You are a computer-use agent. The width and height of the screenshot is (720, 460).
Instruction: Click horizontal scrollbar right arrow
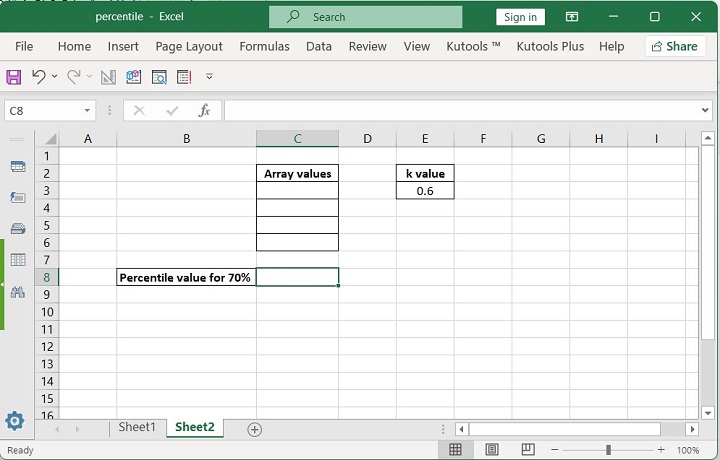(692, 429)
